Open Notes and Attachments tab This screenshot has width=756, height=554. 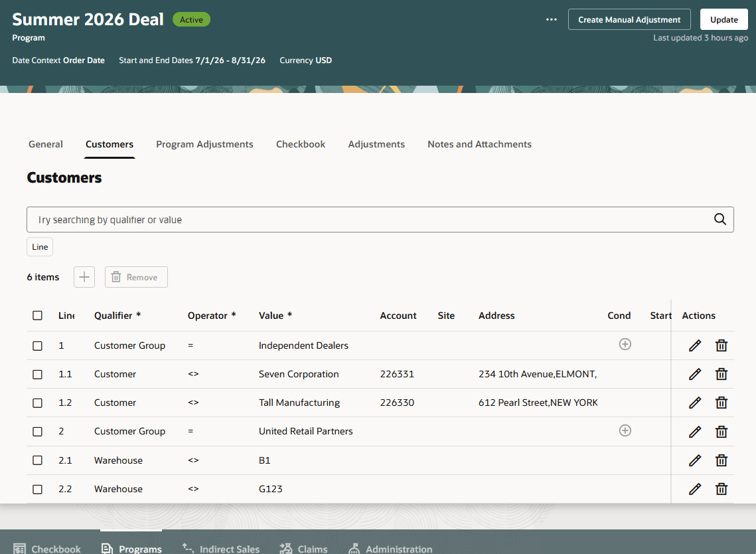tap(479, 144)
